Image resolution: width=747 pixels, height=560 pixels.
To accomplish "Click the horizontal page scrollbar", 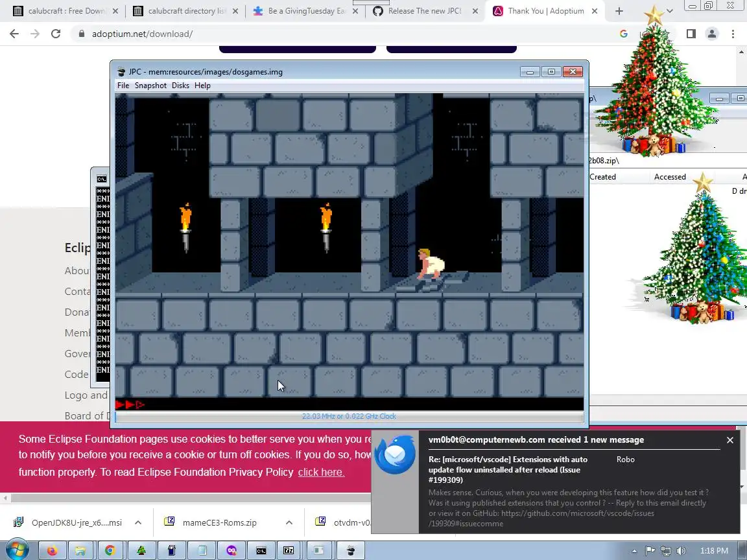I will (x=191, y=498).
